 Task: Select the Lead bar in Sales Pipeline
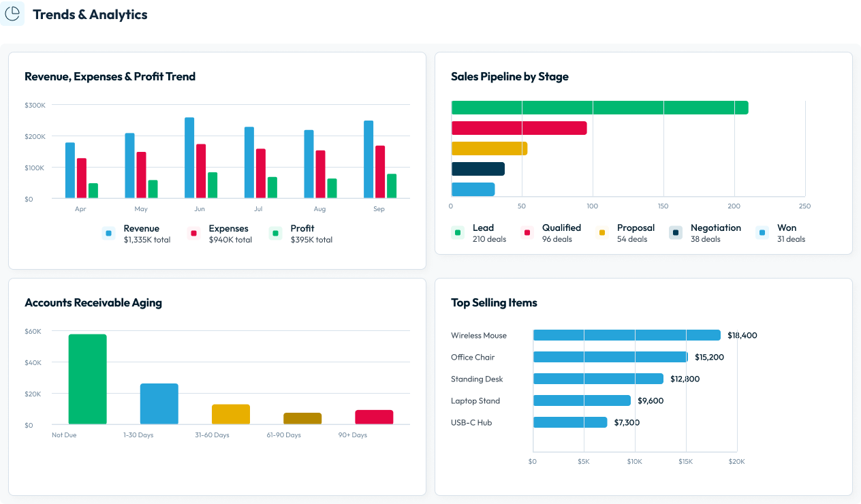pyautogui.click(x=600, y=108)
